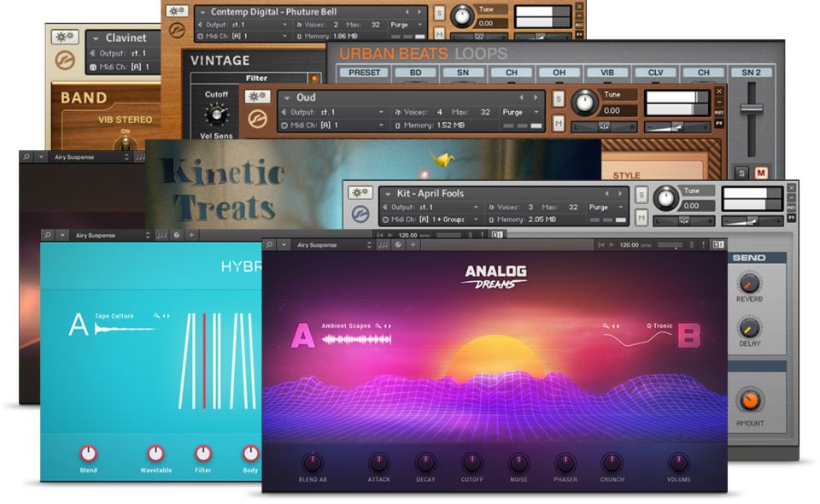Mute the Kit - April Fools instrument

(x=643, y=220)
